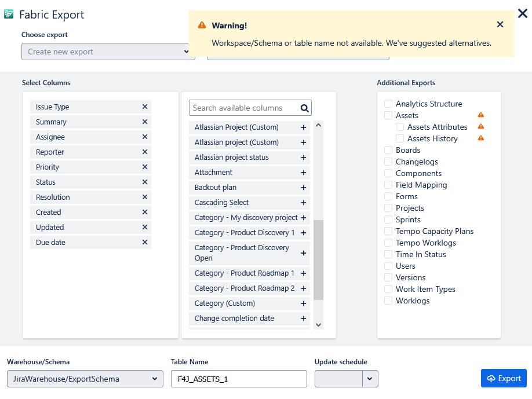Open the Choose export dropdown
532x399 pixels.
pyautogui.click(x=108, y=52)
